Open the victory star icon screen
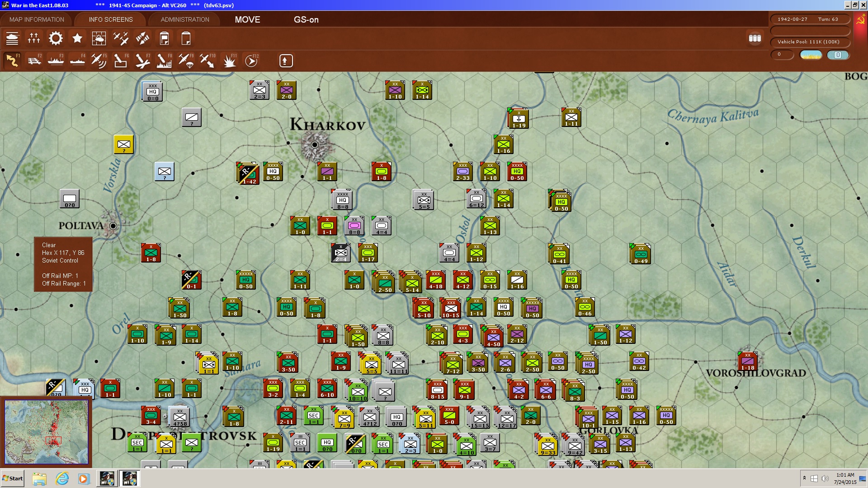This screenshot has height=488, width=868. click(x=77, y=38)
